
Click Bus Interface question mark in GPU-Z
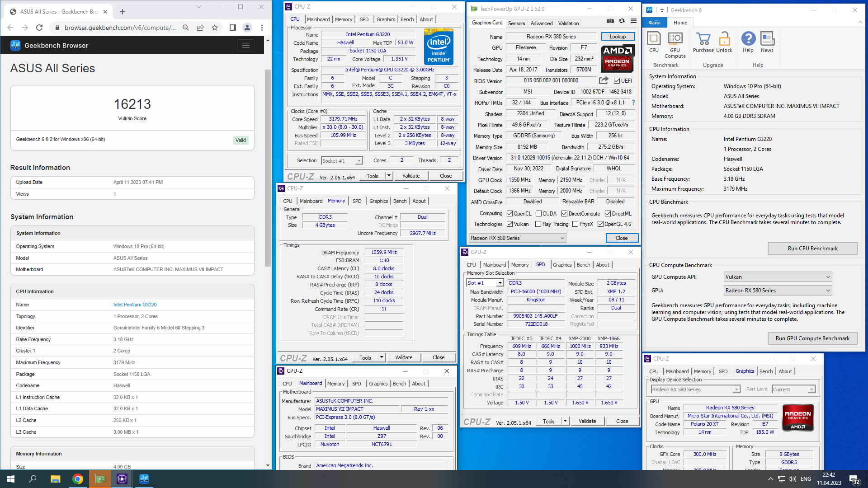coord(633,103)
